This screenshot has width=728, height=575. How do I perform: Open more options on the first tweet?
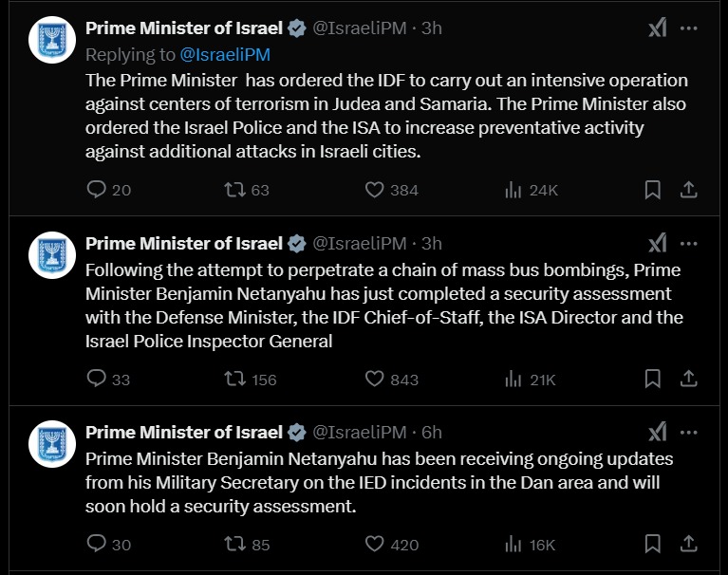click(688, 28)
